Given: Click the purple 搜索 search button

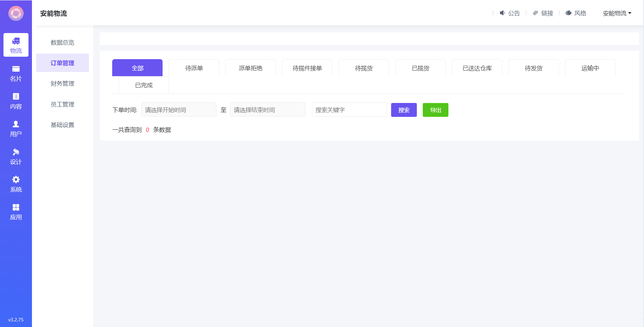Looking at the screenshot, I should [404, 110].
